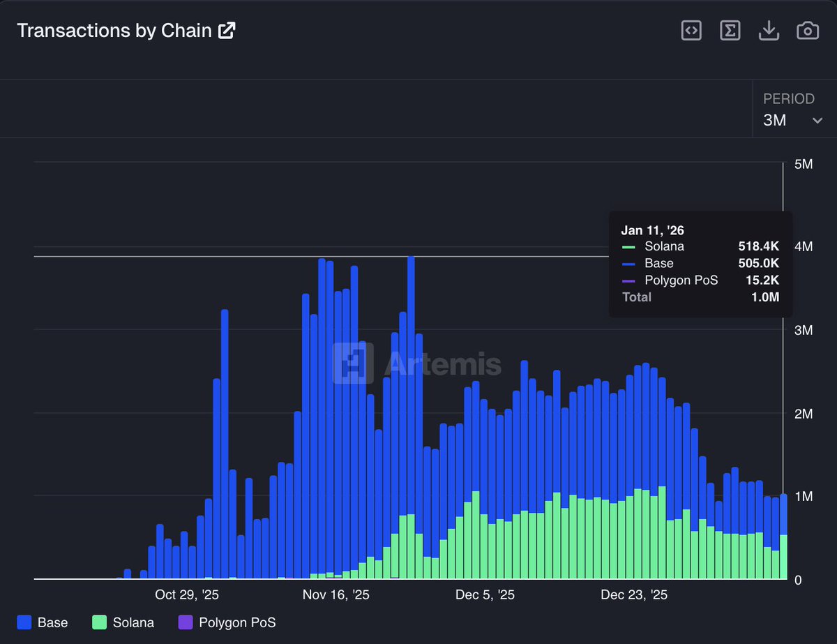Select the Base 505.0K tooltip value
This screenshot has height=644, width=837.
point(759,263)
